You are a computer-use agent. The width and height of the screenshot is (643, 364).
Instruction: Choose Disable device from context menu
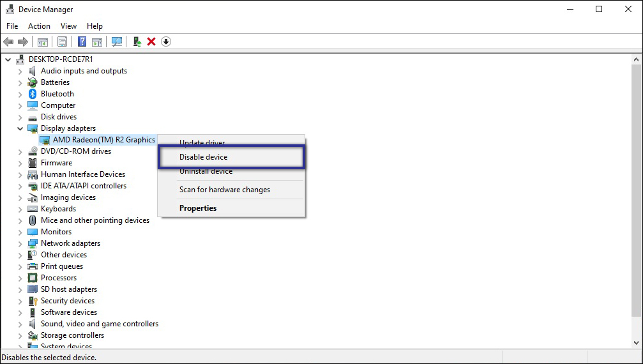click(203, 157)
